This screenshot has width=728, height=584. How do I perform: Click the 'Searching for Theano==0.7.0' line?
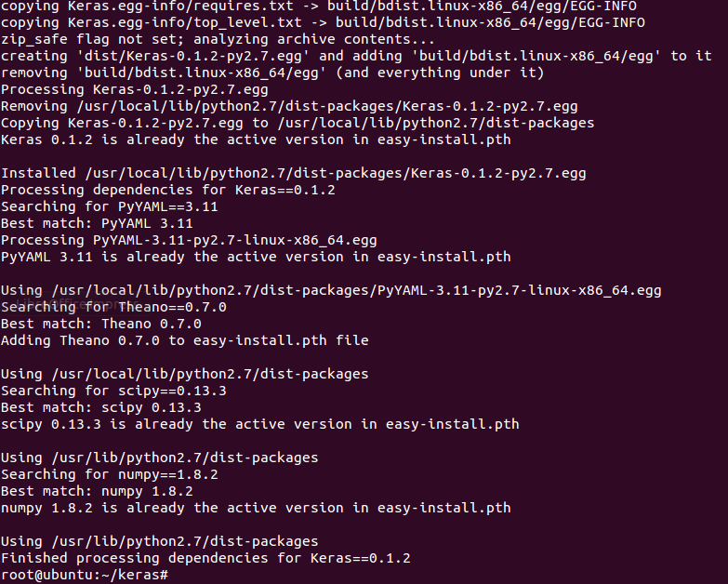(113, 307)
